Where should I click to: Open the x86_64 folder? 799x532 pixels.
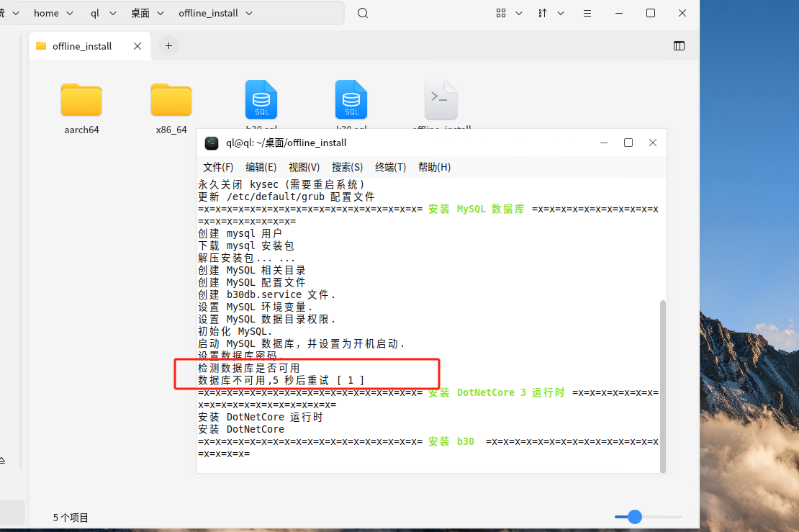pos(171,99)
